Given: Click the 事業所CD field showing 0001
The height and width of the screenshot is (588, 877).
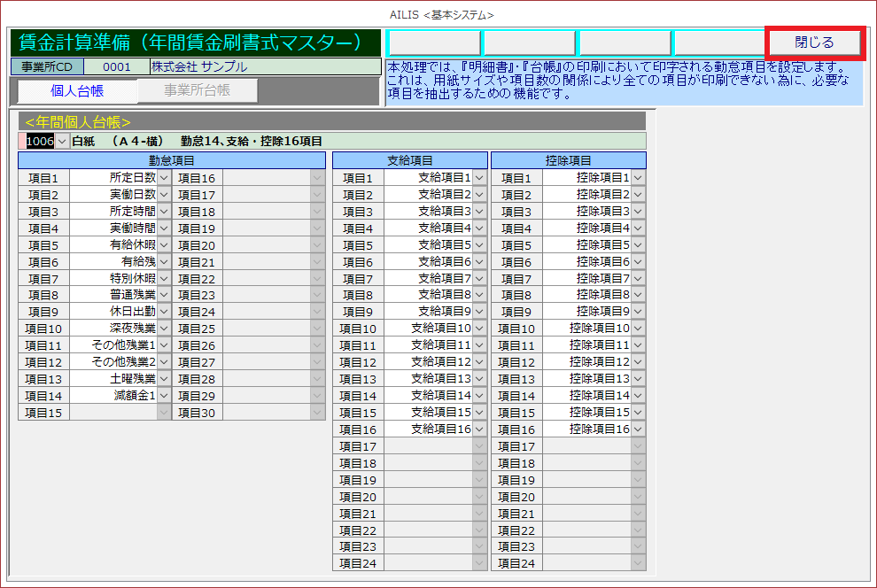Looking at the screenshot, I should (116, 67).
